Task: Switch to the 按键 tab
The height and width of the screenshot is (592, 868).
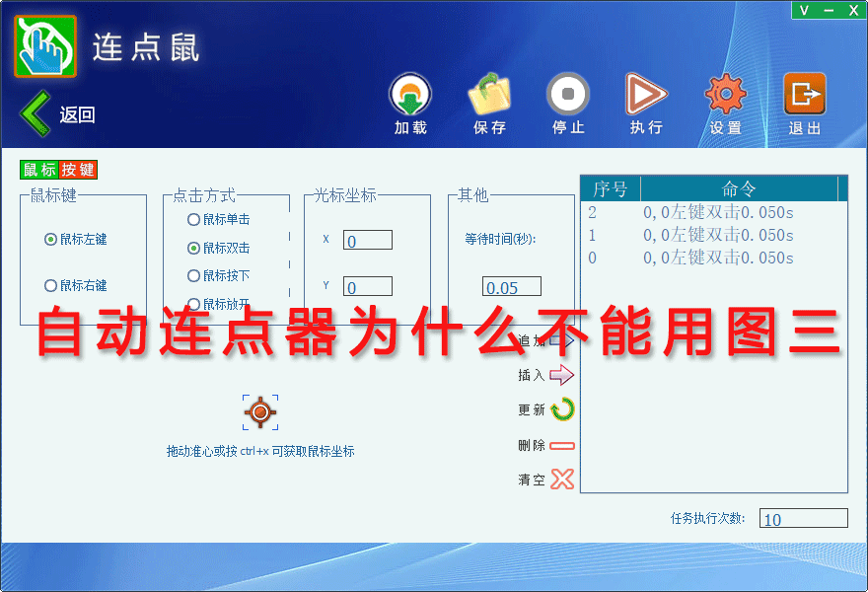Action: [78, 170]
